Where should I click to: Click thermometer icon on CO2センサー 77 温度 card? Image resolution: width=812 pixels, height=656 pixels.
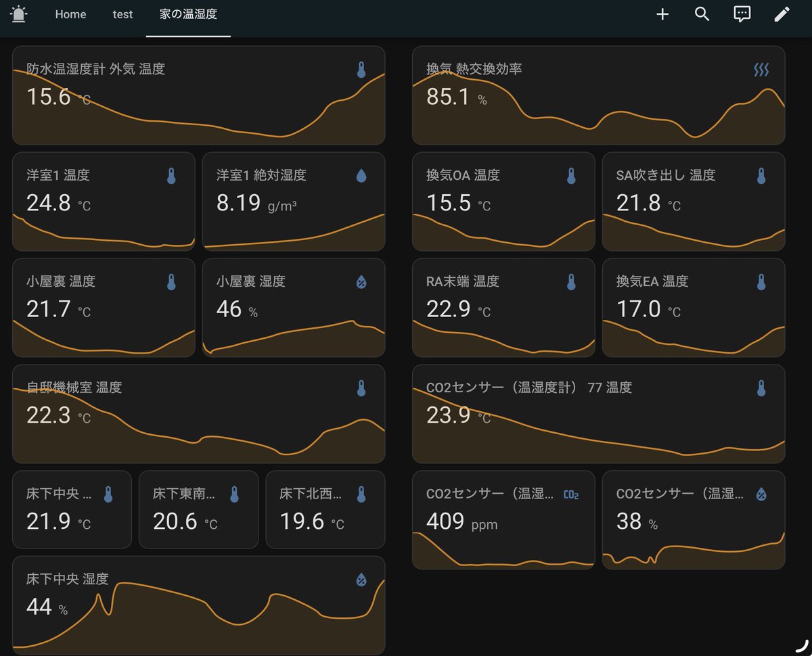761,388
